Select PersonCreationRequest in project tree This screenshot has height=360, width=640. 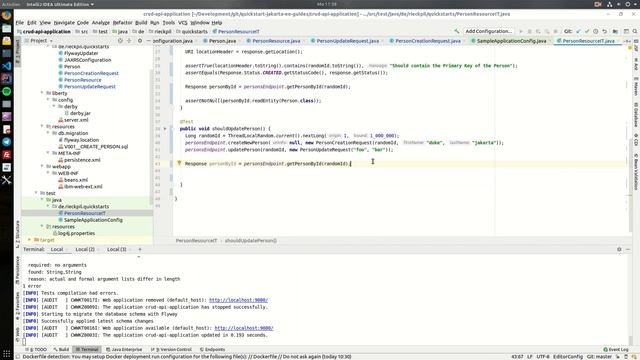[x=91, y=73]
